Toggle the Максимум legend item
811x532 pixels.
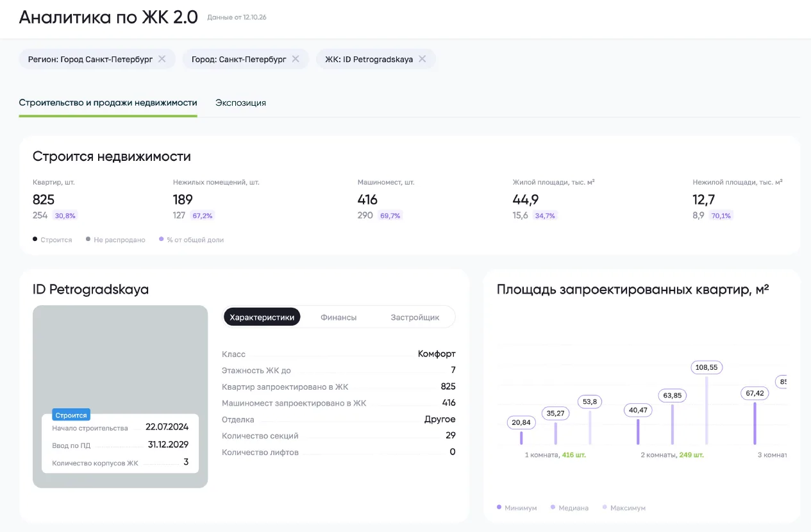click(624, 508)
